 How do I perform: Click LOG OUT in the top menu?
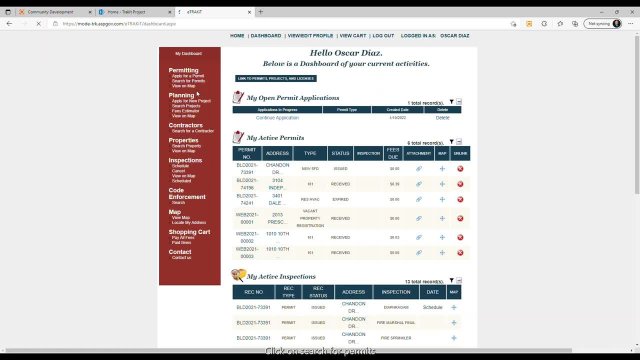[383, 36]
